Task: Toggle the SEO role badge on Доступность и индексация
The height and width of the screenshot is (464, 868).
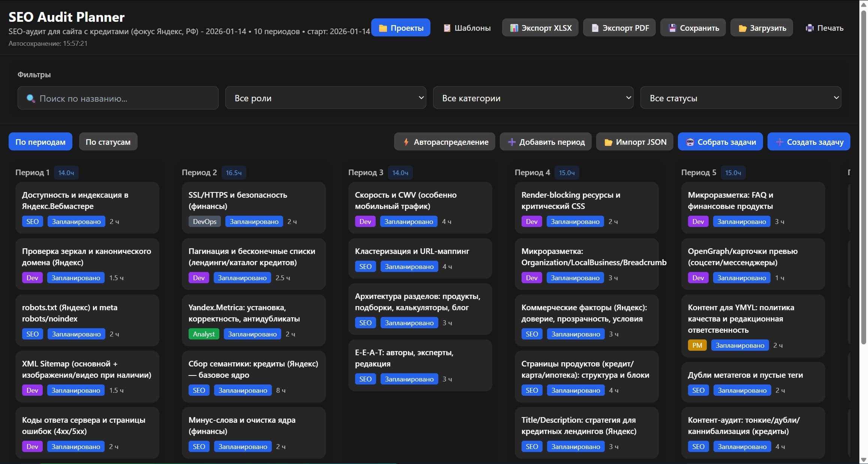Action: (32, 221)
